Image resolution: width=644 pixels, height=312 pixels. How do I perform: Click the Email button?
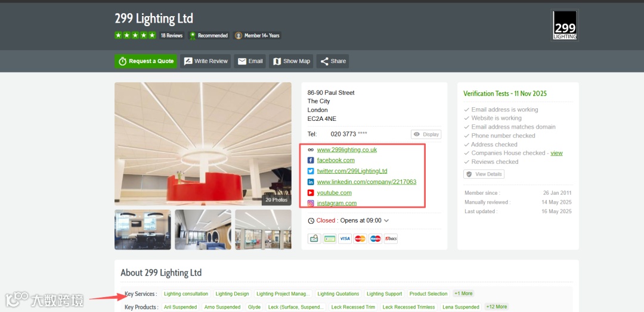(250, 61)
